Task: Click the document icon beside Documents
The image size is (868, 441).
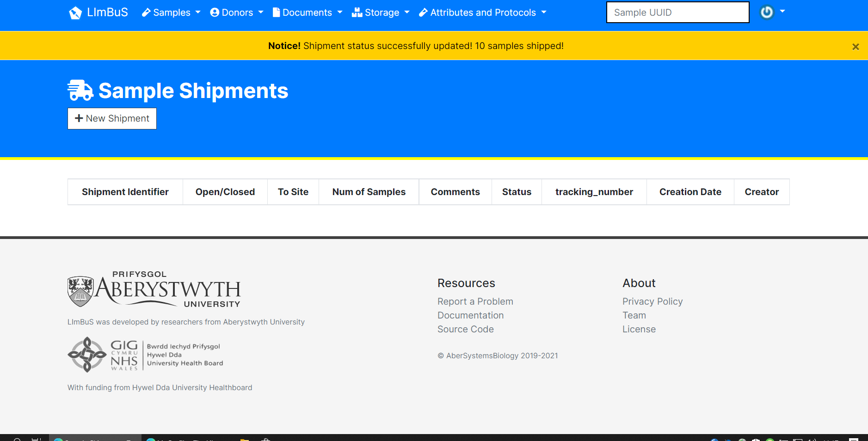Action: coord(277,12)
